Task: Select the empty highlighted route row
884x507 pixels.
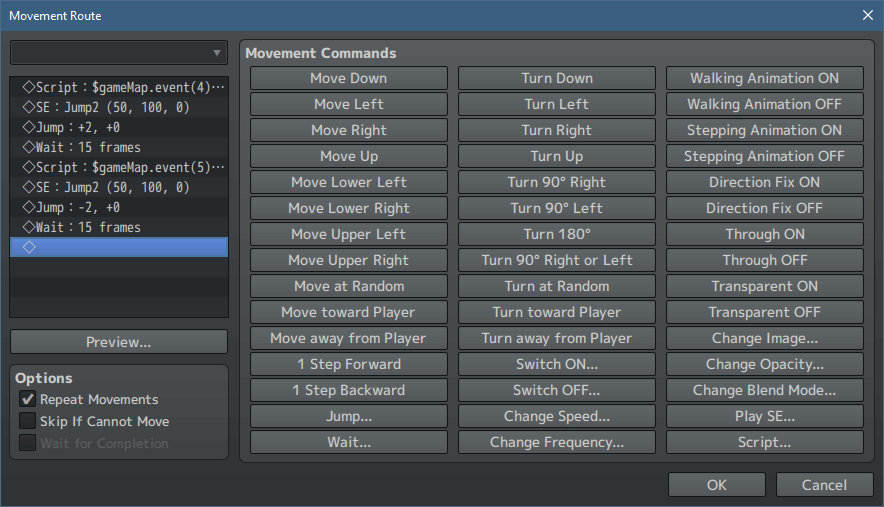Action: click(119, 247)
